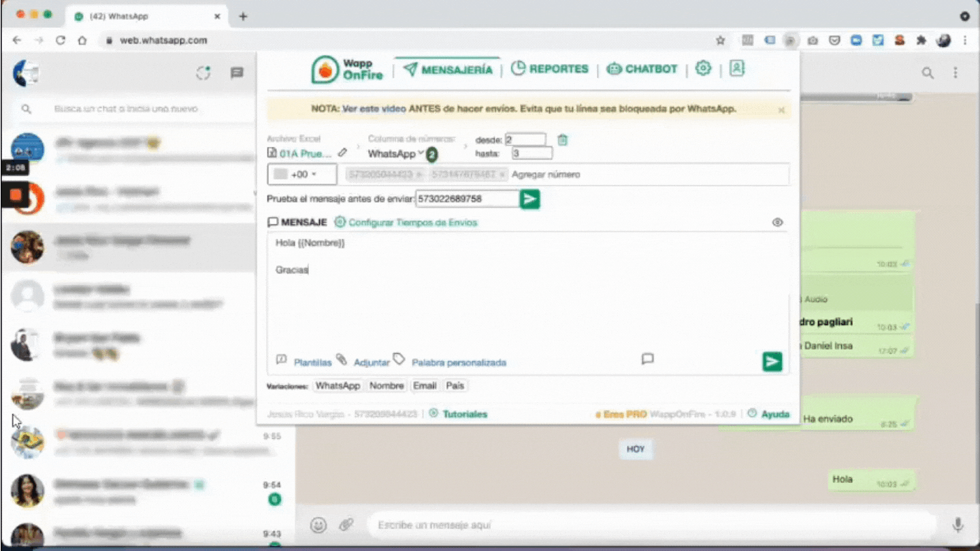Viewport: 980px width, 551px height.
Task: Click the Adjuntar link
Action: 372,363
